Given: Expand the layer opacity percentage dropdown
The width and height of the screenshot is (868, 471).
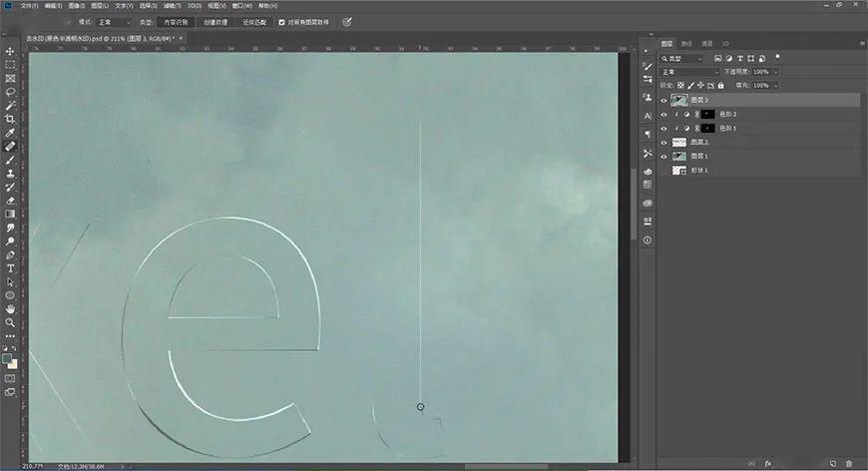Looking at the screenshot, I should click(776, 72).
